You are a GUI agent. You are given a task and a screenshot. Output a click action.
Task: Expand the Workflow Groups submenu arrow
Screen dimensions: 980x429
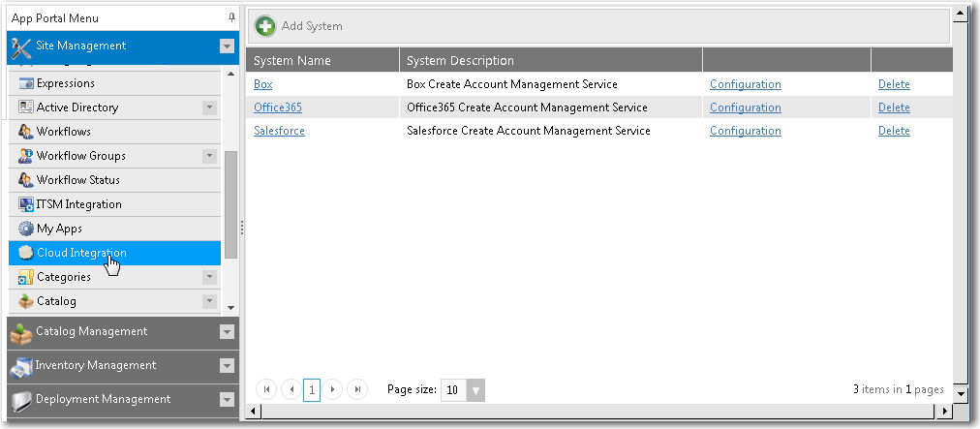pos(209,156)
